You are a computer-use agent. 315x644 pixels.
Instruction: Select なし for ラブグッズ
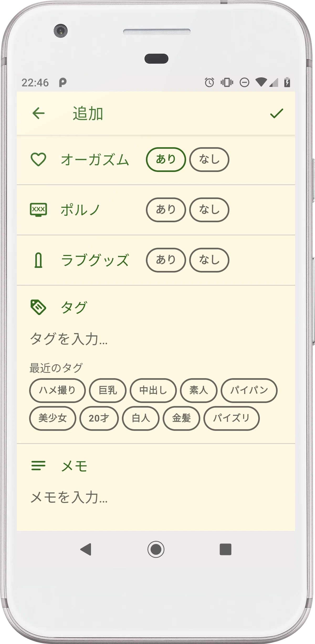[209, 260]
